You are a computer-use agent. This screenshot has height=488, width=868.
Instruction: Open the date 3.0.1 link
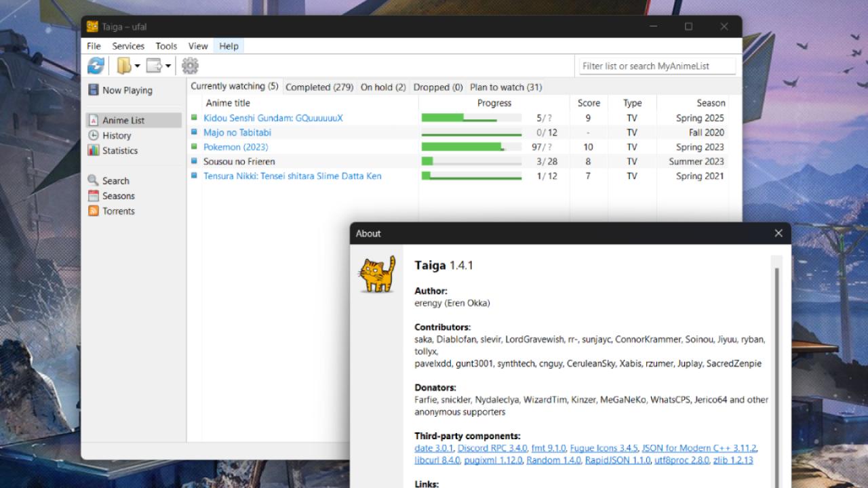[434, 448]
